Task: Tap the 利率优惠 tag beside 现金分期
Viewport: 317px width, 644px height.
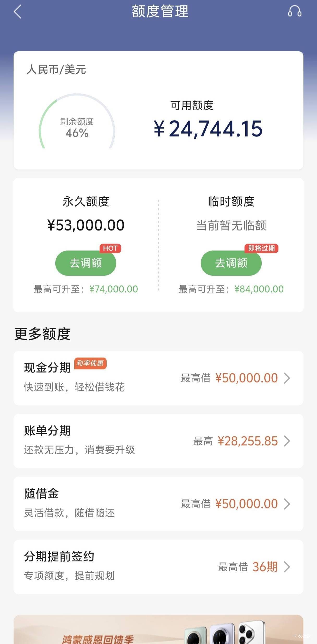Action: [90, 363]
